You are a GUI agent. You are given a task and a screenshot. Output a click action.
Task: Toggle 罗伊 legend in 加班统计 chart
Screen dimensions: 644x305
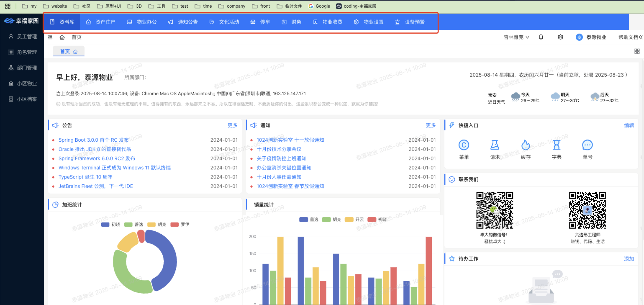(180, 224)
